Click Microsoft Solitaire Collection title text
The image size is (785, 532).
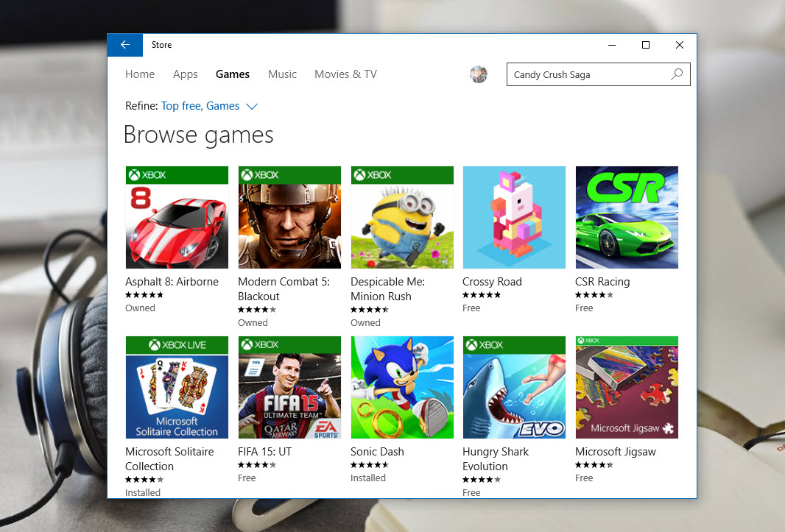(x=169, y=459)
